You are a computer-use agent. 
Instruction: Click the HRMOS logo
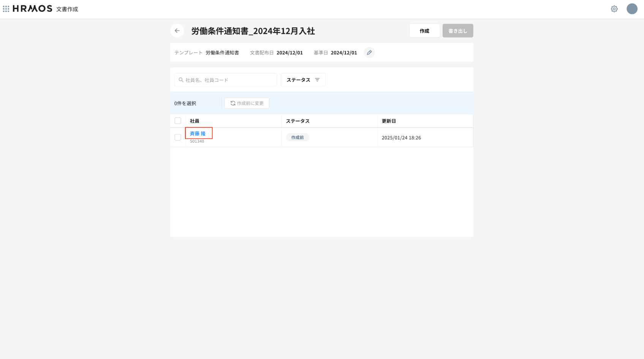coord(33,9)
